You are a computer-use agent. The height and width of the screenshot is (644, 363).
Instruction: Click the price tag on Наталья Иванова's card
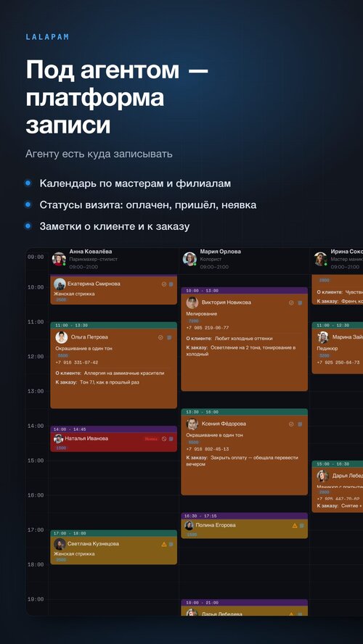[60, 448]
